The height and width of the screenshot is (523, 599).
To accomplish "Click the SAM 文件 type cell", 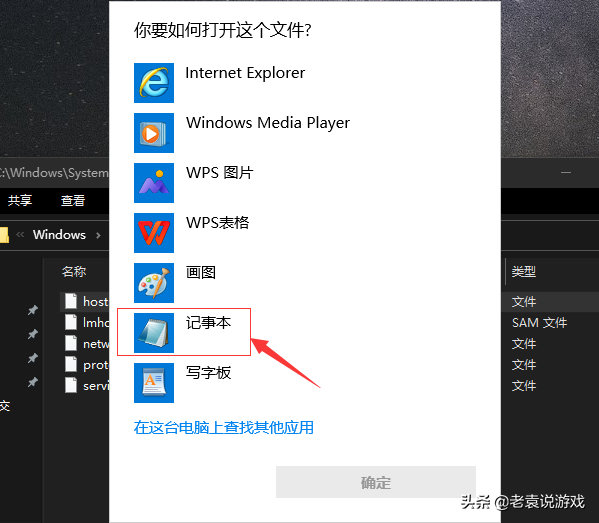I will pyautogui.click(x=539, y=323).
